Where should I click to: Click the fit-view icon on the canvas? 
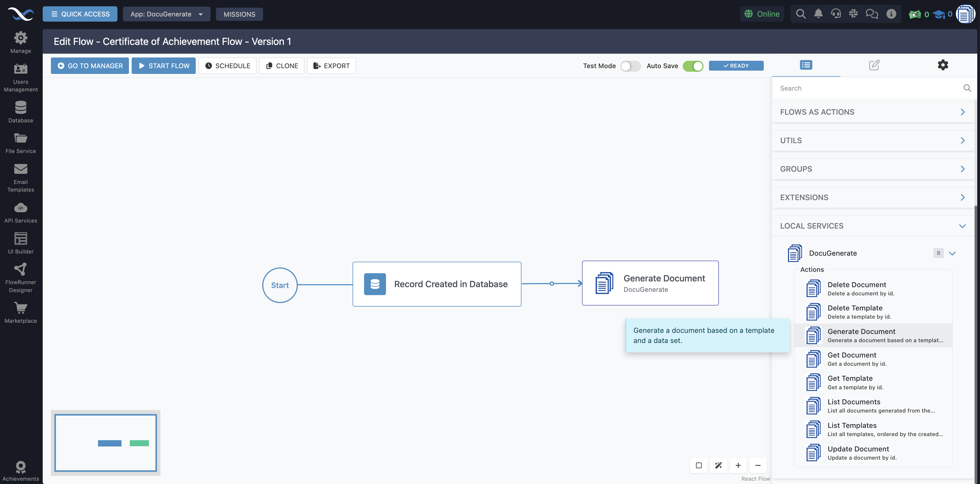point(699,465)
